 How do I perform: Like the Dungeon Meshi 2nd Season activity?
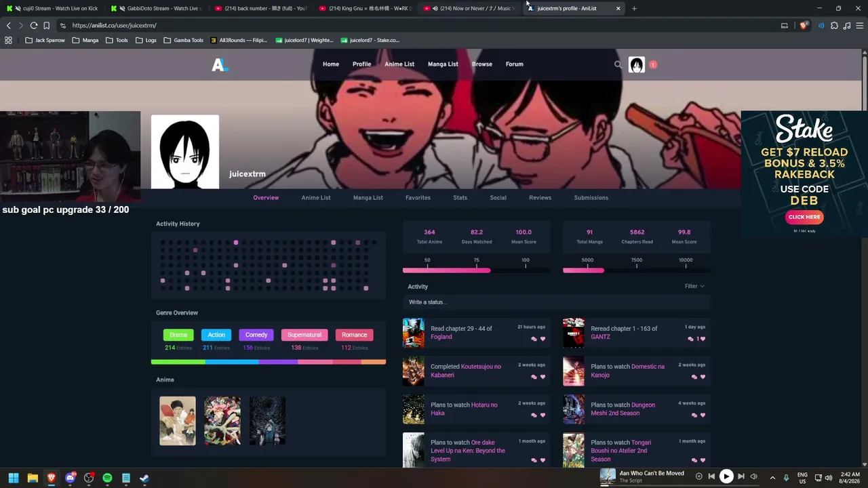pyautogui.click(x=703, y=415)
